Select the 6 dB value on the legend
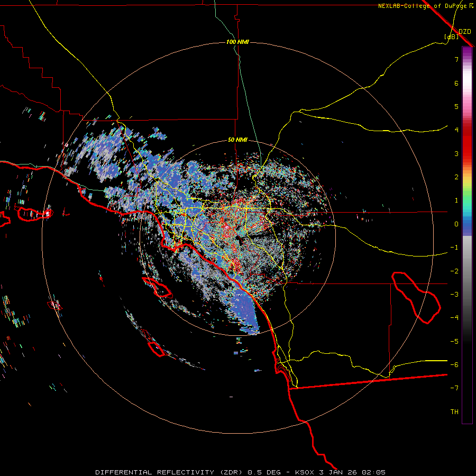Screen dimensions: 476x476 pyautogui.click(x=456, y=83)
